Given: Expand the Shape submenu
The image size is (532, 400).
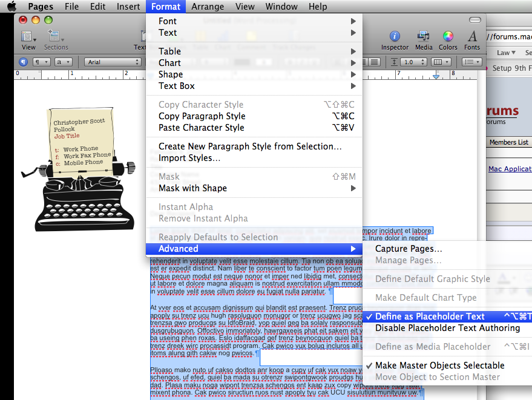Looking at the screenshot, I should point(254,74).
